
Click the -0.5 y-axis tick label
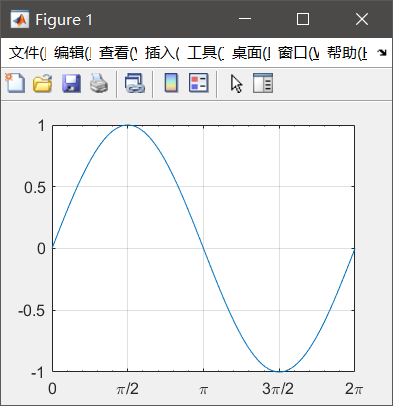32,311
